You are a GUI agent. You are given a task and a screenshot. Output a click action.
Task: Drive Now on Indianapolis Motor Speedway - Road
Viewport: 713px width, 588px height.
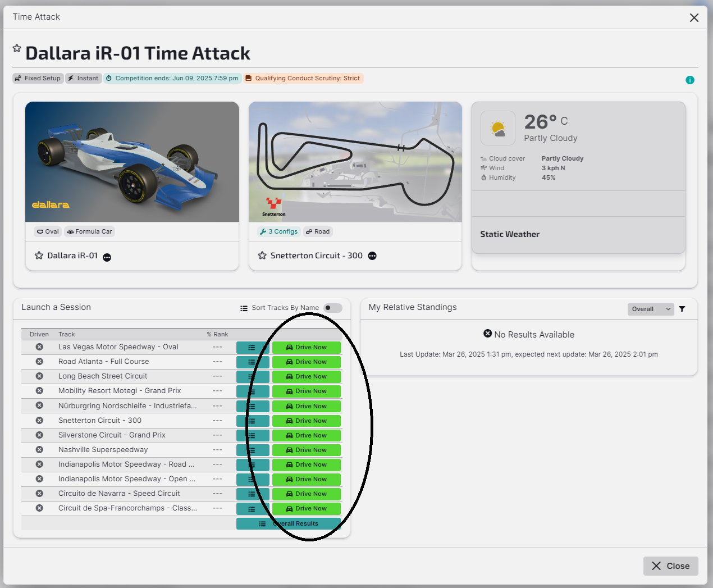[307, 465]
